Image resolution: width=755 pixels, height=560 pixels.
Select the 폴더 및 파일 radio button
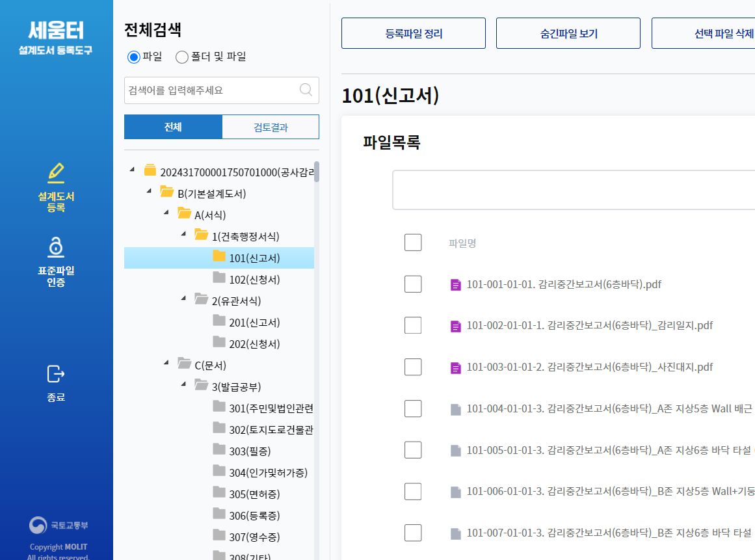(182, 57)
